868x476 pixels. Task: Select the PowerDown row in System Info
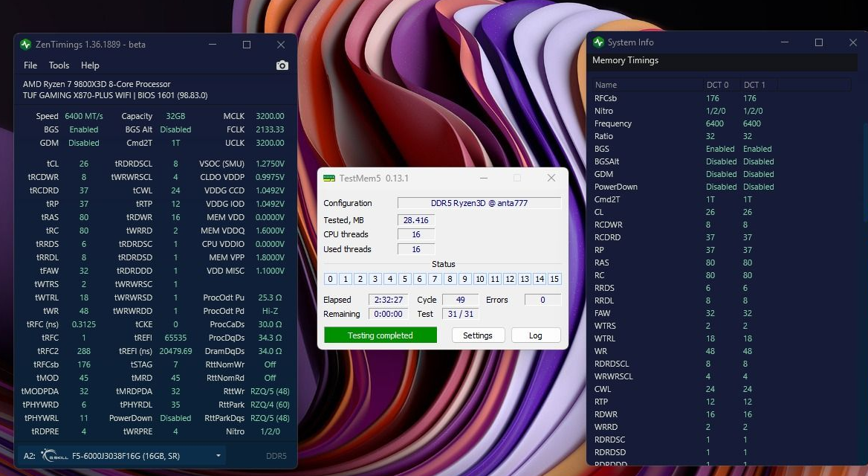[x=722, y=187]
